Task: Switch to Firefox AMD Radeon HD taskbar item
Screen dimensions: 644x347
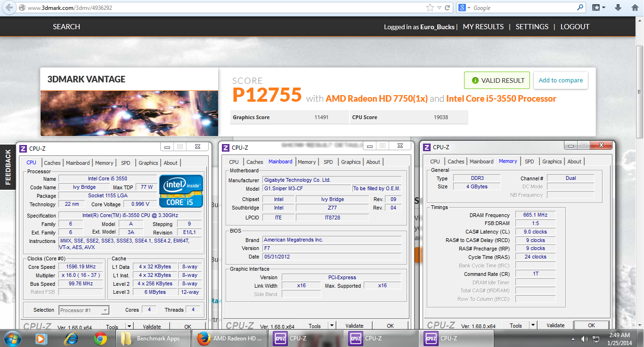Action: pos(230,339)
